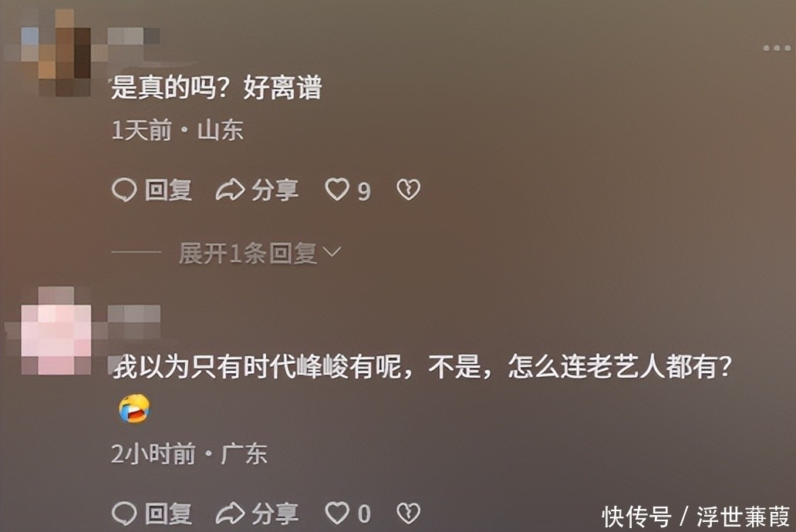Viewport: 796px width, 532px height.
Task: Click 分享 text under first comment
Action: click(275, 190)
